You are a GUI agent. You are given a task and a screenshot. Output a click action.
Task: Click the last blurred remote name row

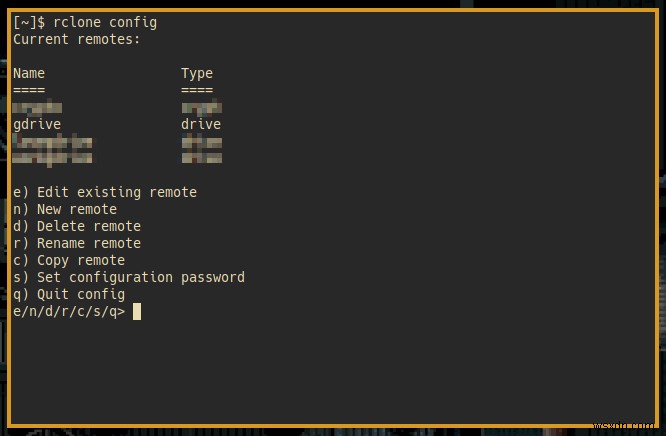click(53, 157)
